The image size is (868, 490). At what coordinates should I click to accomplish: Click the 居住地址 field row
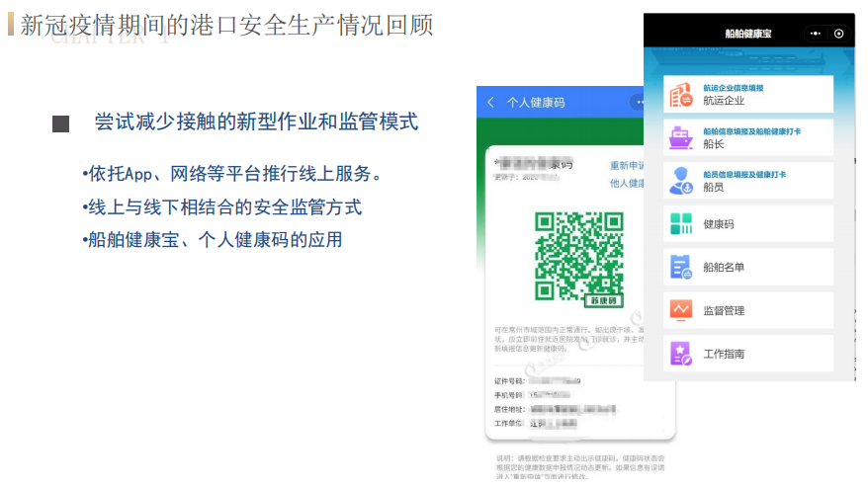[555, 409]
